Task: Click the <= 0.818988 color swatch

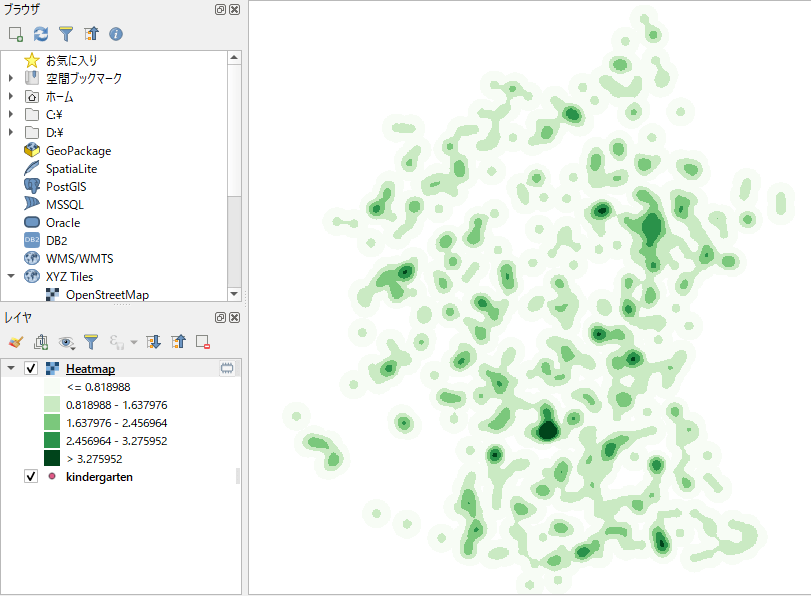Action: tap(52, 386)
